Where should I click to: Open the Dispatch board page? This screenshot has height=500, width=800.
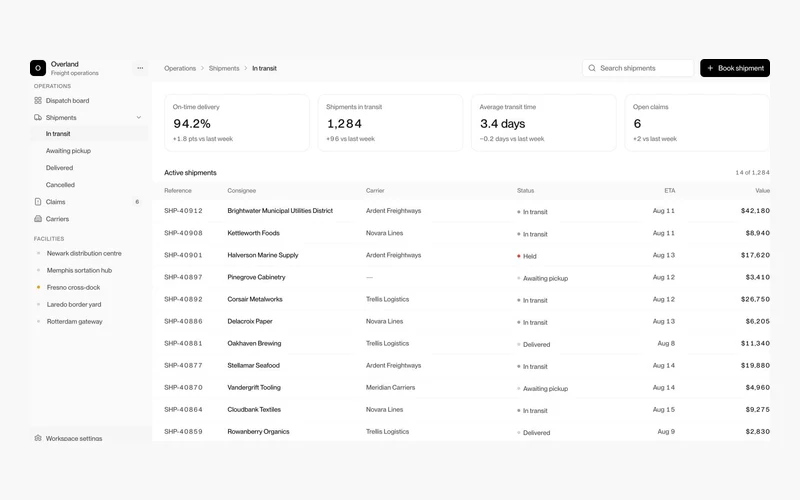click(x=89, y=101)
